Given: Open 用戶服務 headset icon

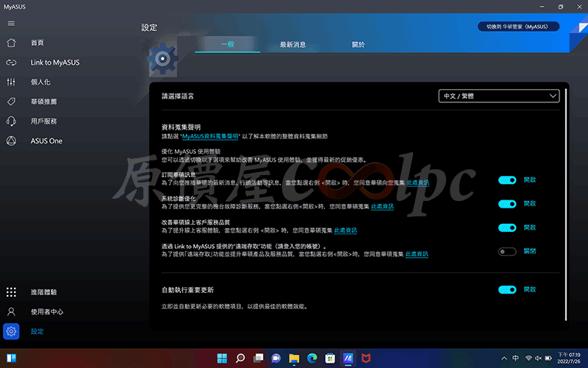Looking at the screenshot, I should point(11,121).
